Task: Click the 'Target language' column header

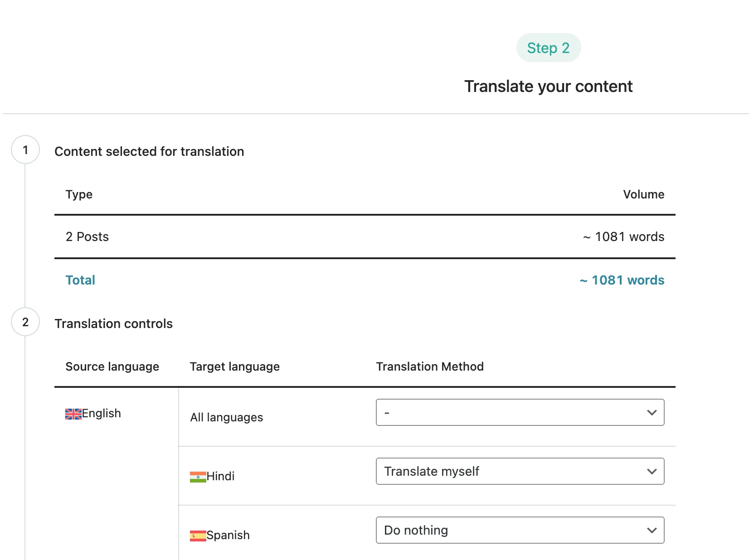Action: point(235,367)
